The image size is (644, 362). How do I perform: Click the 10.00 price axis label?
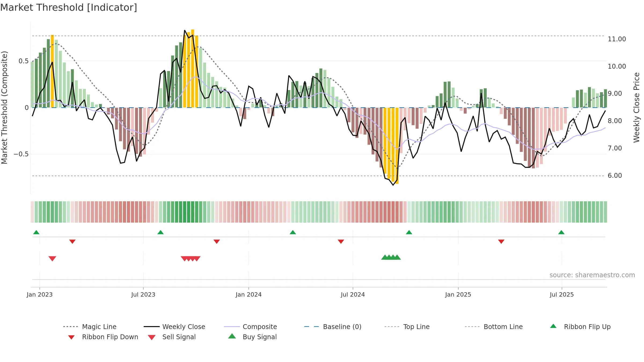[x=617, y=67]
